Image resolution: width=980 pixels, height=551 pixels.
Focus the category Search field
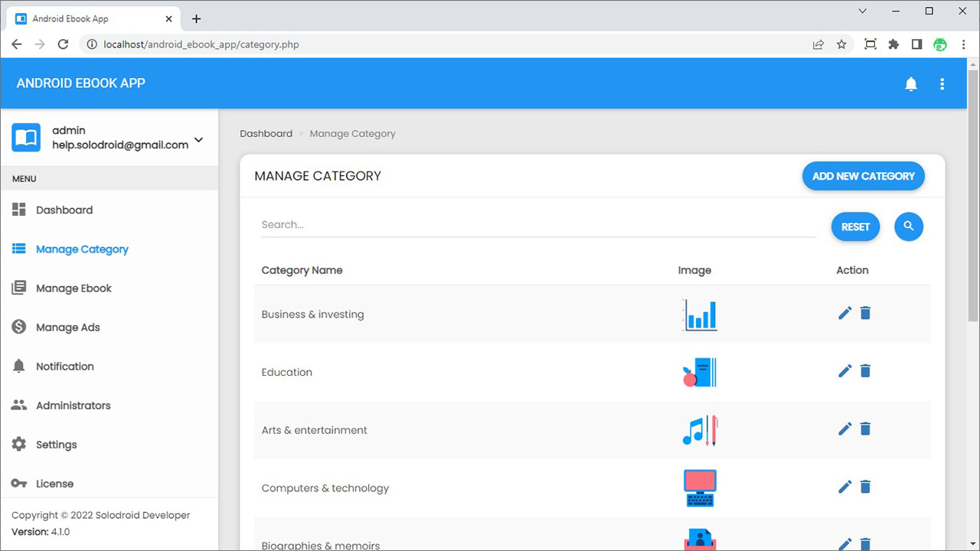[538, 225]
